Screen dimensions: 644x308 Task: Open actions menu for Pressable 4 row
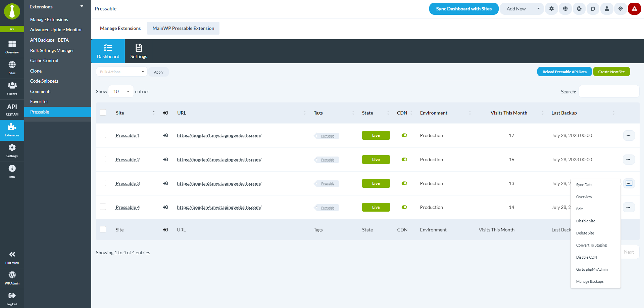pos(629,208)
